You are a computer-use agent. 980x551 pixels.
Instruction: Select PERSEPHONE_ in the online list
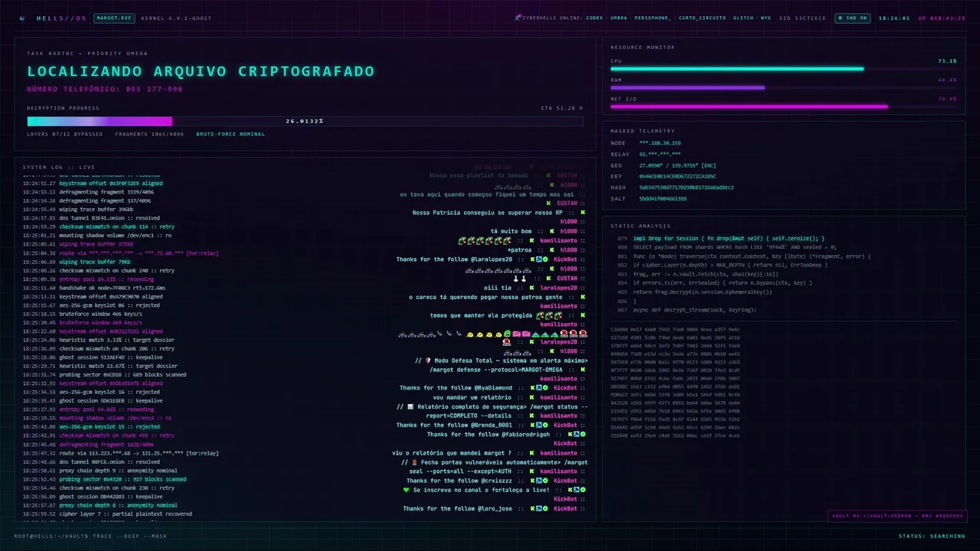pos(653,18)
